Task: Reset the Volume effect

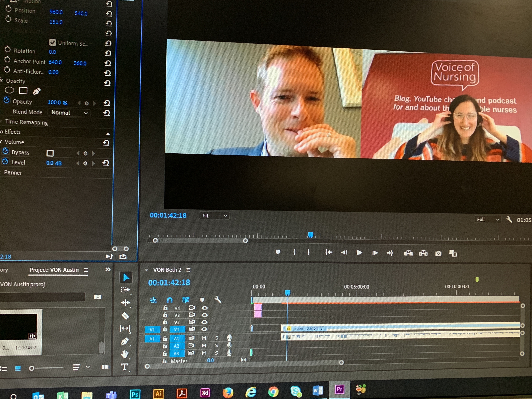Action: [106, 143]
